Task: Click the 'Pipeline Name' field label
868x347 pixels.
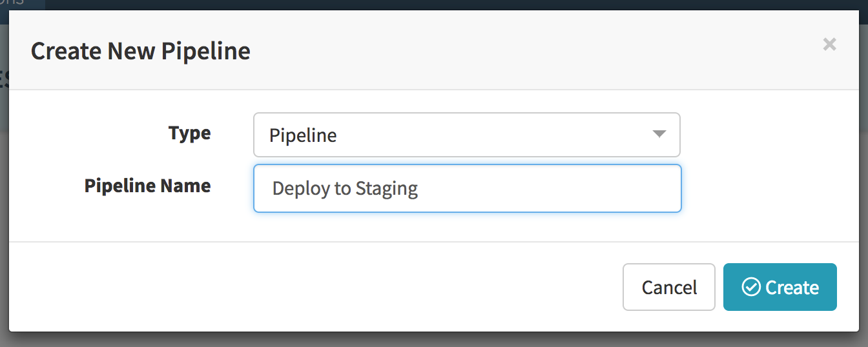Action: point(147,186)
